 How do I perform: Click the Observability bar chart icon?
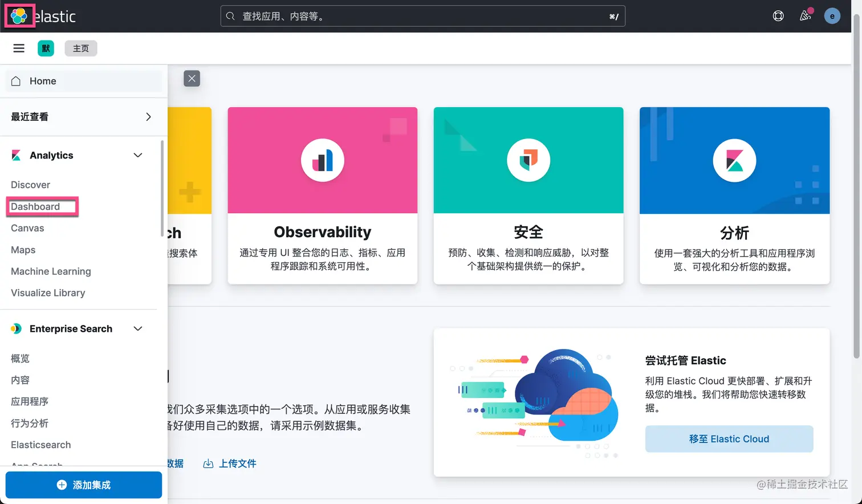[323, 160]
